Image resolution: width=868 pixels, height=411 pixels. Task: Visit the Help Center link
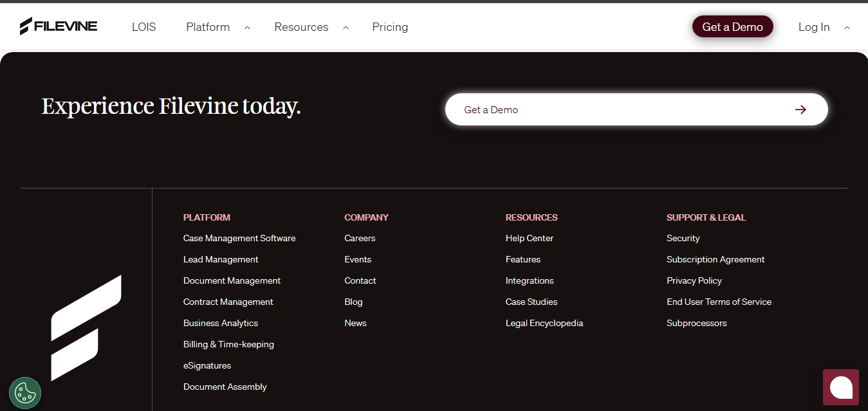pos(529,238)
